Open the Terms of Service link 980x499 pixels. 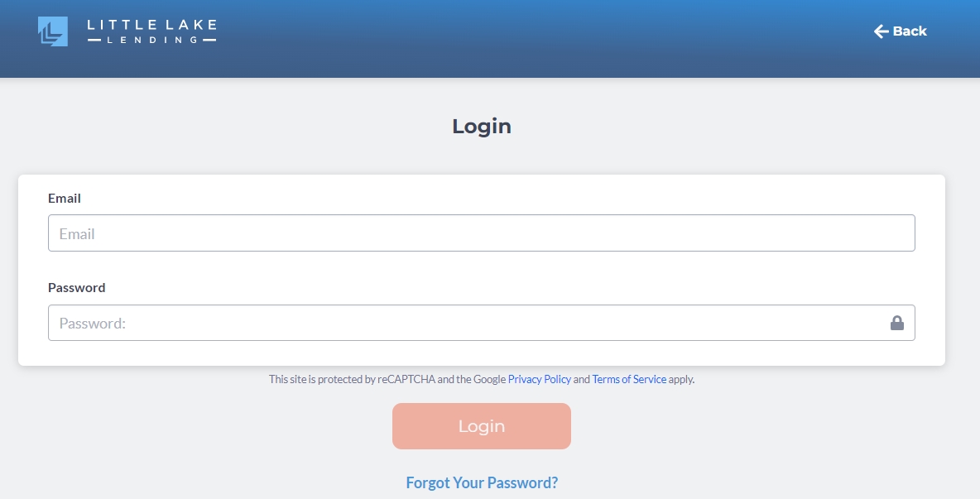(x=629, y=380)
